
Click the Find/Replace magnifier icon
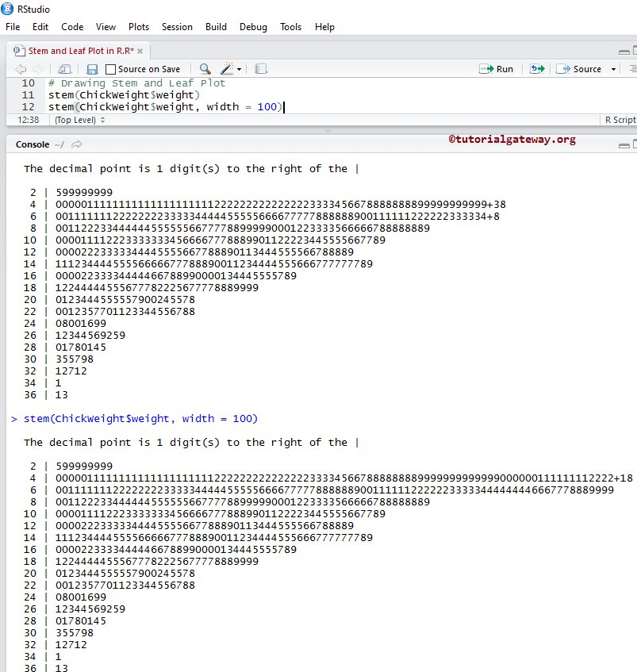tap(205, 69)
